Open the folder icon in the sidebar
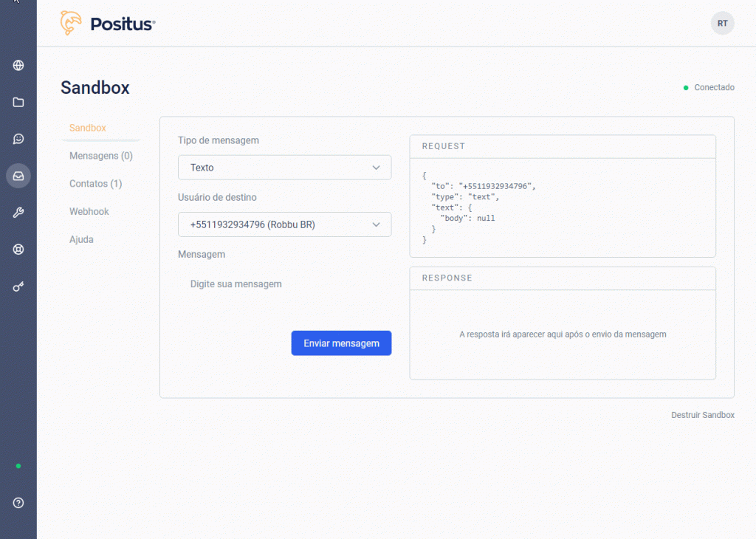The height and width of the screenshot is (539, 756). coord(18,102)
